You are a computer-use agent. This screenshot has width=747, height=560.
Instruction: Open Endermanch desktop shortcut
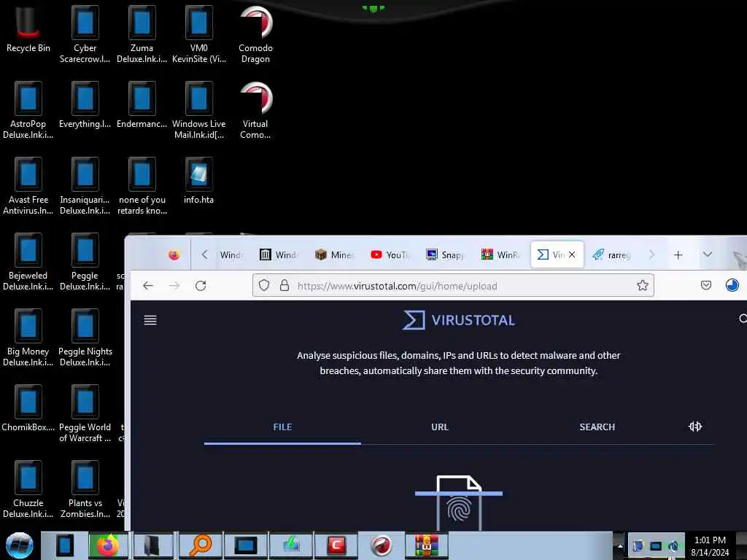coord(142,105)
